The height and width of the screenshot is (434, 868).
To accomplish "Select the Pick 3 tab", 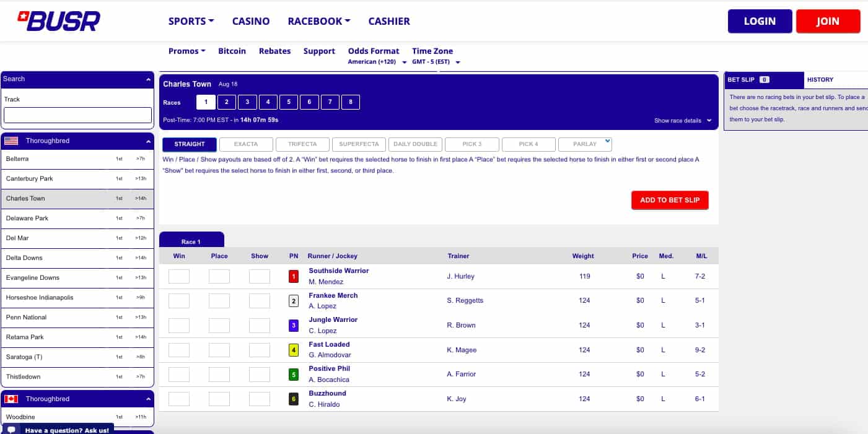I will pyautogui.click(x=471, y=144).
